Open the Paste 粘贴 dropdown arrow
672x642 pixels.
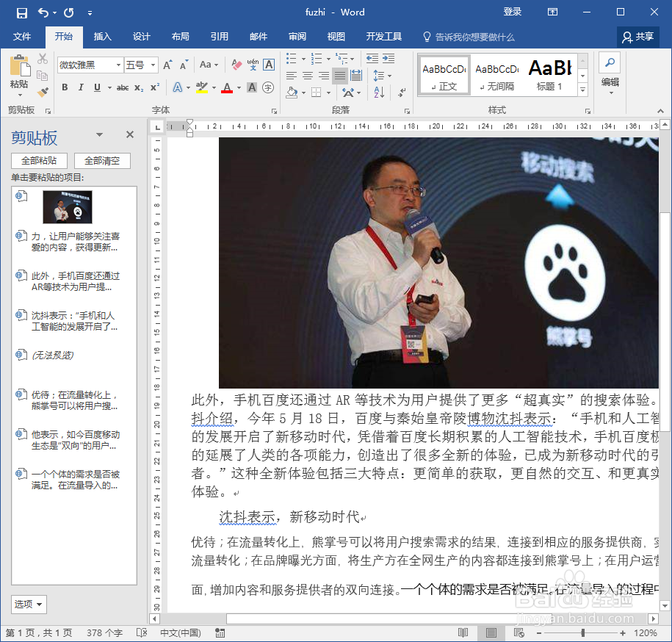pos(19,95)
